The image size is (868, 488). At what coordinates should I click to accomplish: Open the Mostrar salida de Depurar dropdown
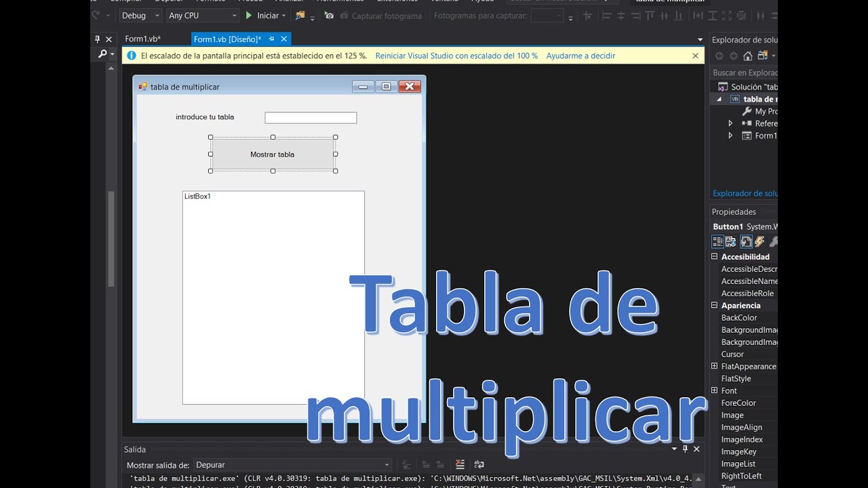tap(292, 465)
